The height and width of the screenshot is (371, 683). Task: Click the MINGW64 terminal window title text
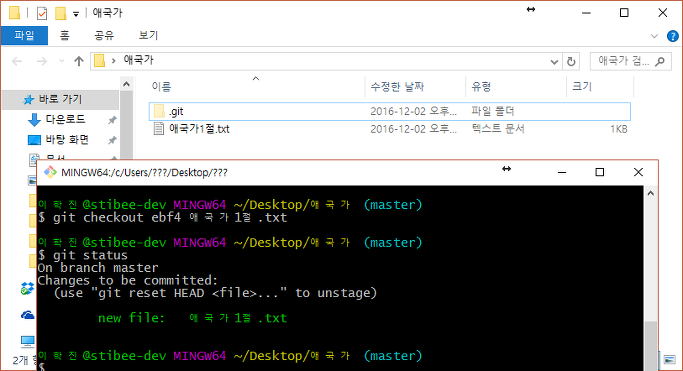click(x=144, y=172)
